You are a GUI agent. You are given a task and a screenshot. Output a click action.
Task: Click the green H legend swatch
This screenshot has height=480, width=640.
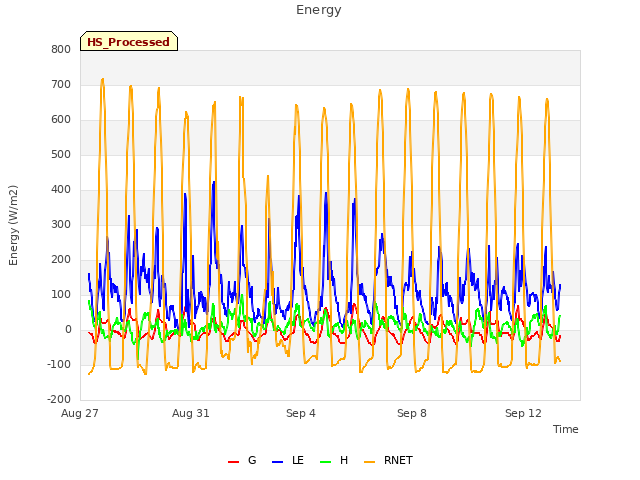click(325, 461)
